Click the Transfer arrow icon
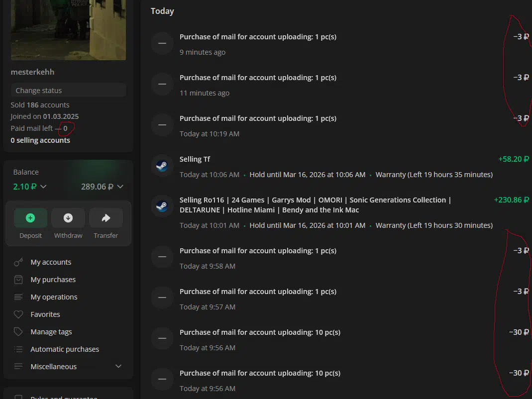The height and width of the screenshot is (399, 532). click(x=106, y=218)
